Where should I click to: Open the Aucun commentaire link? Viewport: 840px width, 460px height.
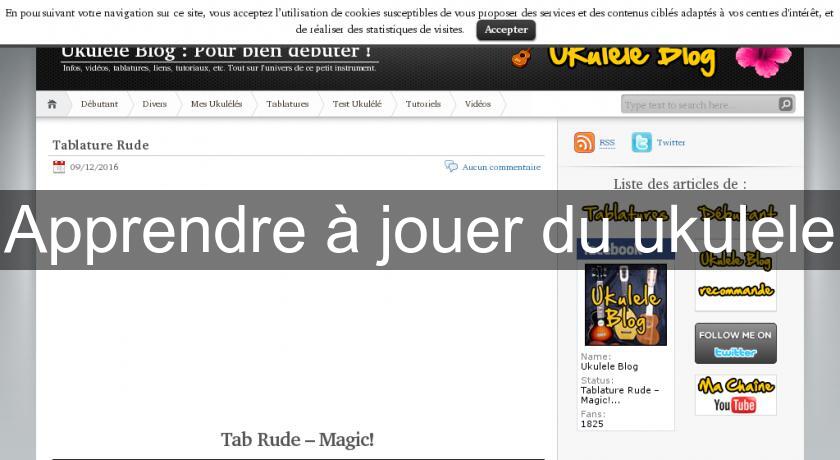click(501, 167)
